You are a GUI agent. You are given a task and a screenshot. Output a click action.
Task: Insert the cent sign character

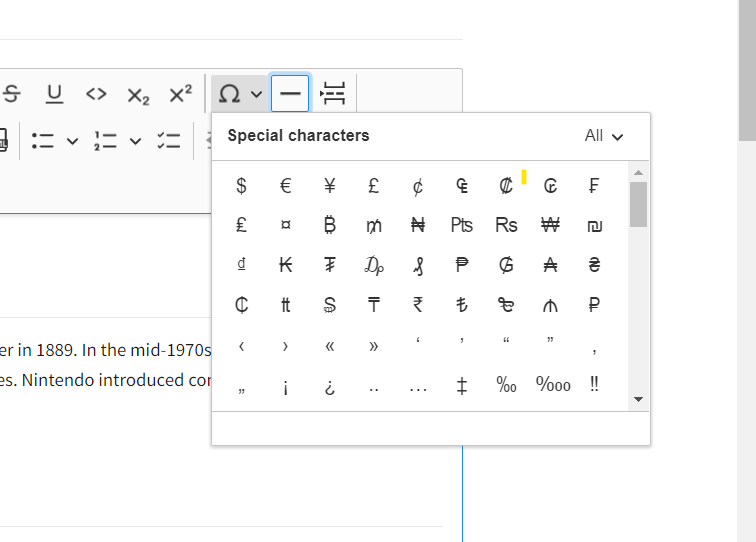pos(418,186)
